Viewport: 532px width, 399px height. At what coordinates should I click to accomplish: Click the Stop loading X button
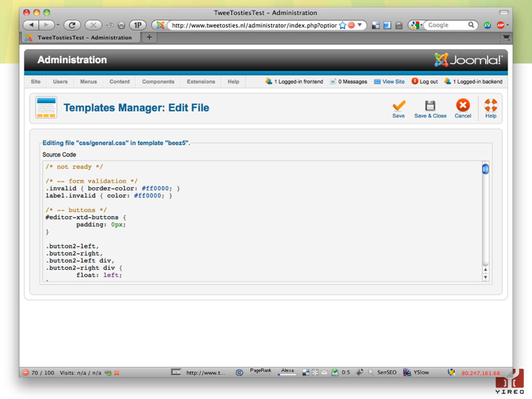(x=93, y=25)
